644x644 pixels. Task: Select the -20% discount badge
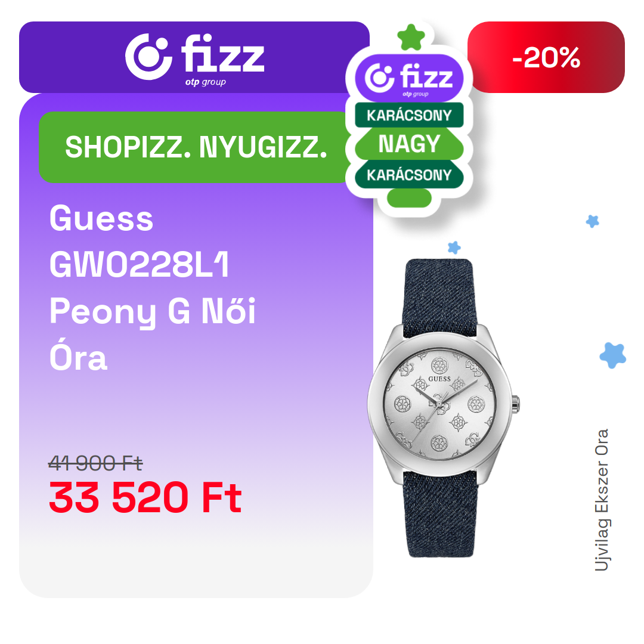[x=546, y=57]
